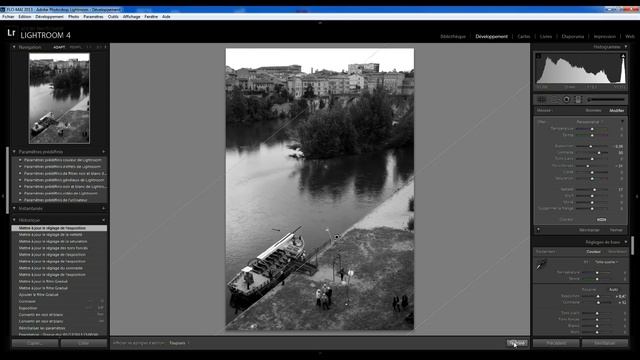Image resolution: width=640 pixels, height=360 pixels.
Task: Clear history with the Historique header icon
Action: tap(103, 220)
